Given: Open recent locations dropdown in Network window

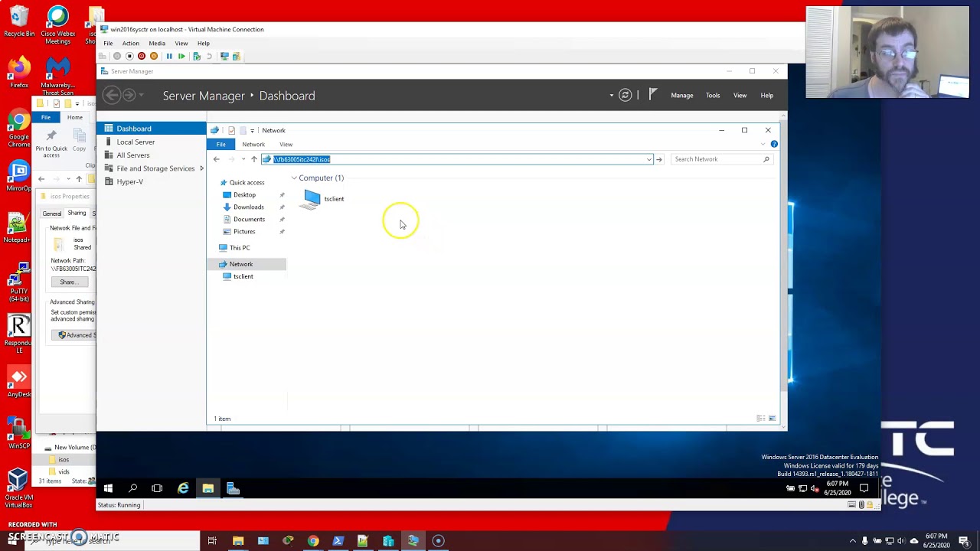Looking at the screenshot, I should tap(243, 159).
